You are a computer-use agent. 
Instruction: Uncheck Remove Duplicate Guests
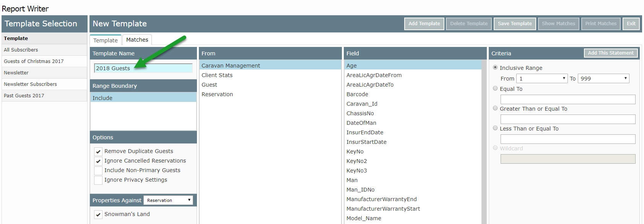pos(98,151)
